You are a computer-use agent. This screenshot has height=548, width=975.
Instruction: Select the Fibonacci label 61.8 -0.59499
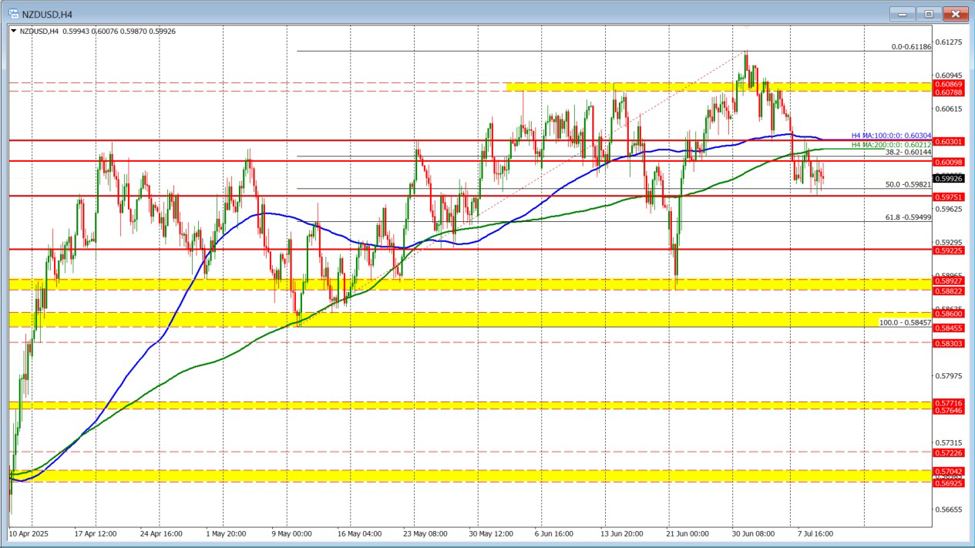point(908,217)
